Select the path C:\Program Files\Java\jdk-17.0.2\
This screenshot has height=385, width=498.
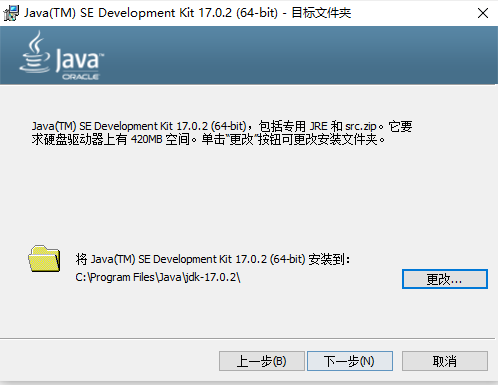pyautogui.click(x=158, y=277)
